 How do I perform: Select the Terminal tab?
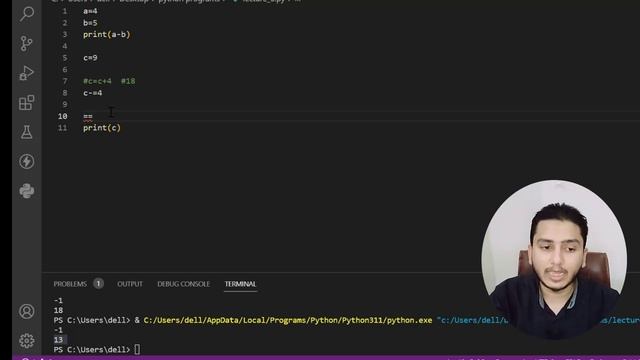[240, 284]
